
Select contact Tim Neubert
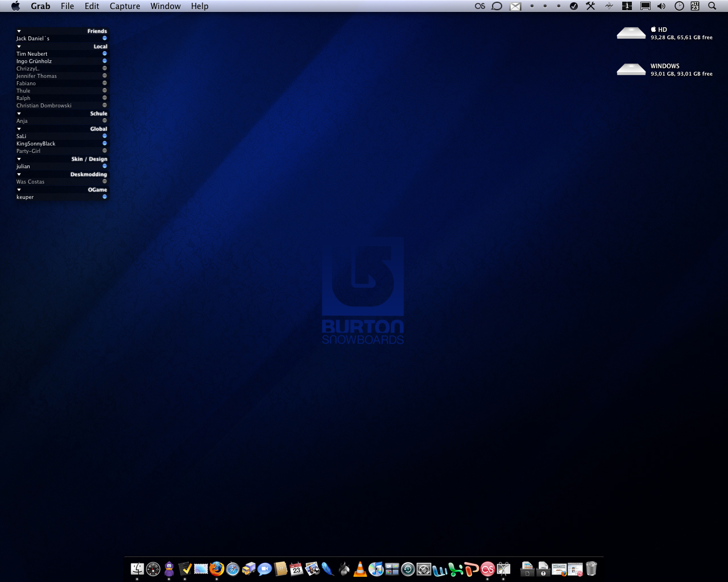coord(61,54)
